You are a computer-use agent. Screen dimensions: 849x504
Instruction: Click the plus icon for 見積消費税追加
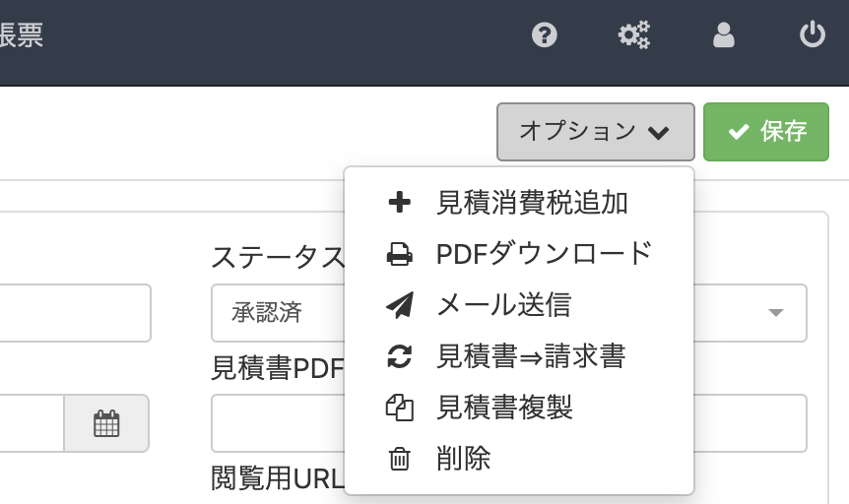pyautogui.click(x=399, y=203)
